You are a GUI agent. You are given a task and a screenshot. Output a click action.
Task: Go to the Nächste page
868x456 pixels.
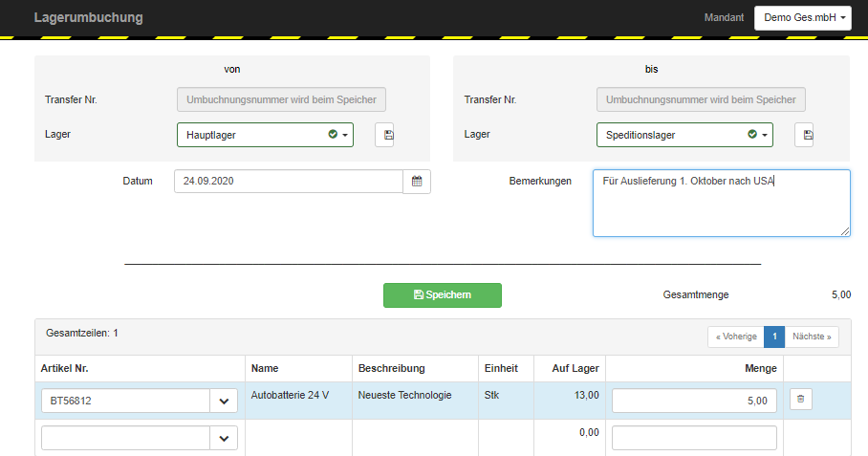[812, 337]
